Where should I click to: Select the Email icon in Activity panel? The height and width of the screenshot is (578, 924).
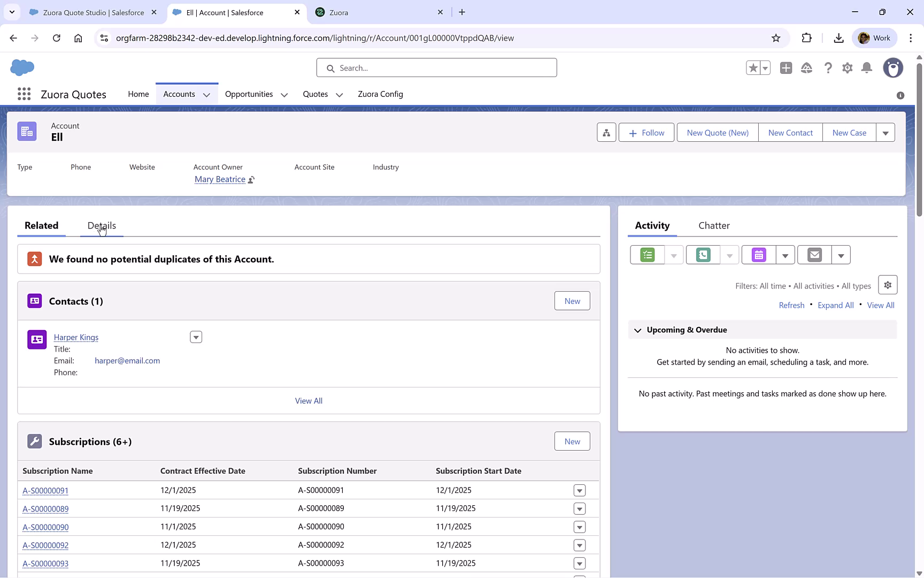pyautogui.click(x=814, y=255)
